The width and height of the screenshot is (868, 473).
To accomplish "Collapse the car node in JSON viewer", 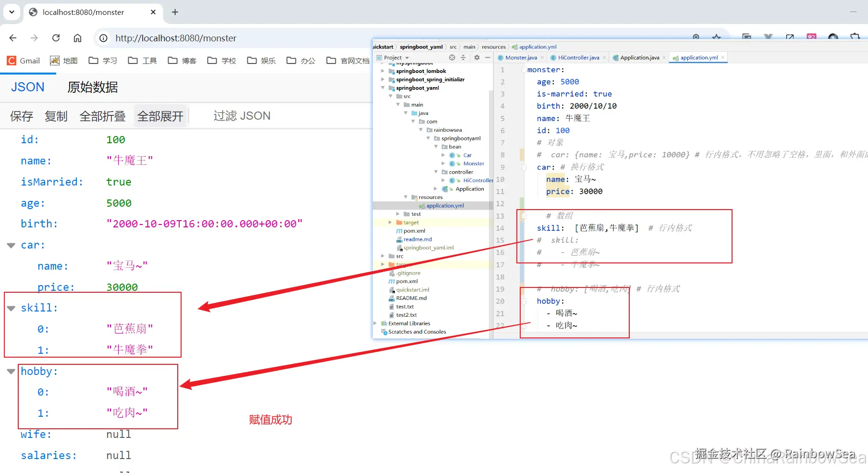I will tap(11, 245).
